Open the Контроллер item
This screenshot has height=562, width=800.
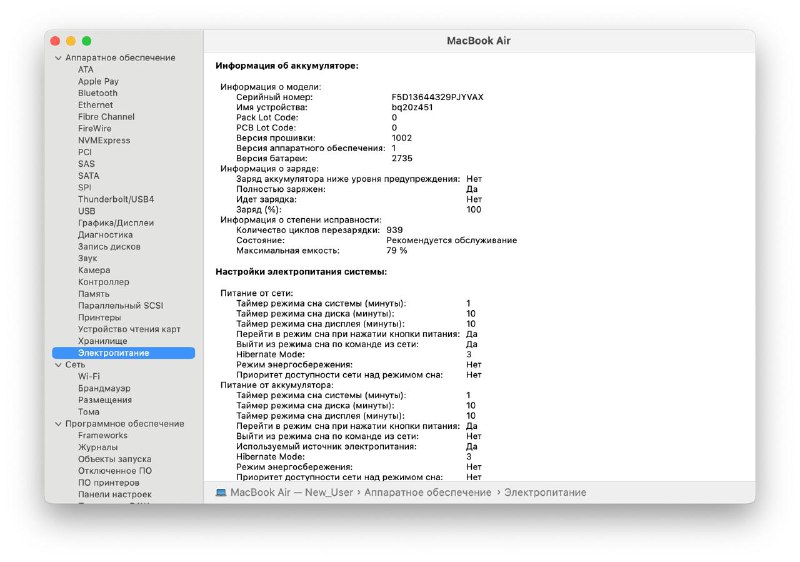point(104,282)
